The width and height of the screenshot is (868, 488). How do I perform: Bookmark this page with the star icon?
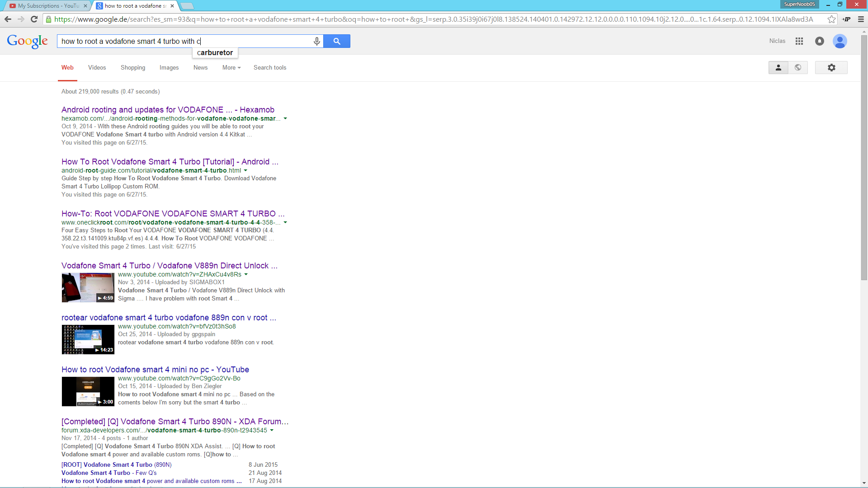click(x=831, y=19)
